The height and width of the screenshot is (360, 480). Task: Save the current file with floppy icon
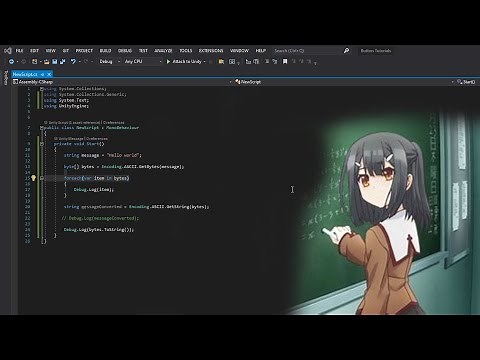55,62
